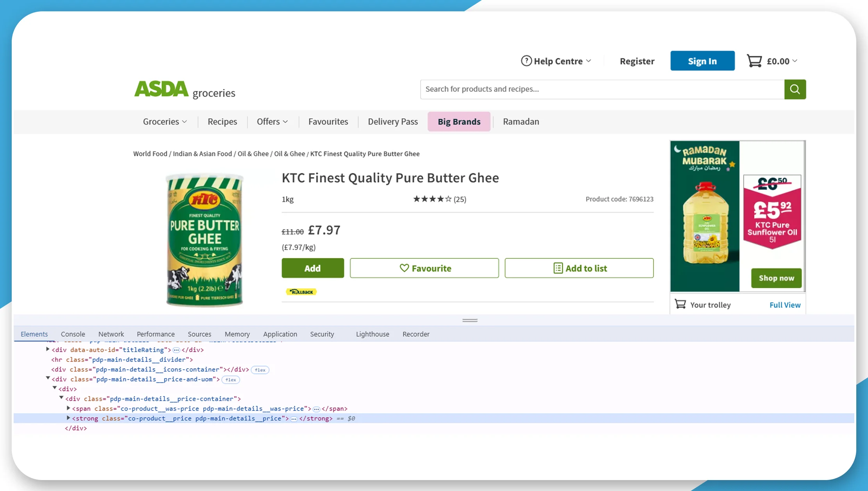Click the Favourite heart icon on product
Viewport: 868px width, 491px height.
(x=403, y=268)
